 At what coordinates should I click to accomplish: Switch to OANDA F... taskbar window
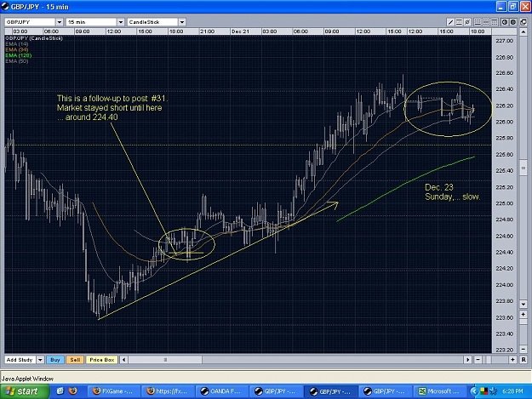coord(221,391)
